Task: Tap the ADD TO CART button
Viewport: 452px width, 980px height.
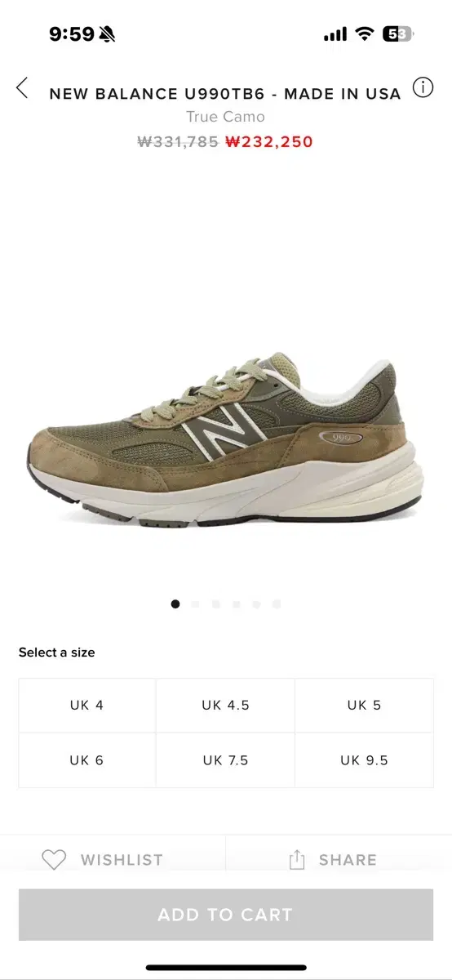Action: click(x=226, y=915)
